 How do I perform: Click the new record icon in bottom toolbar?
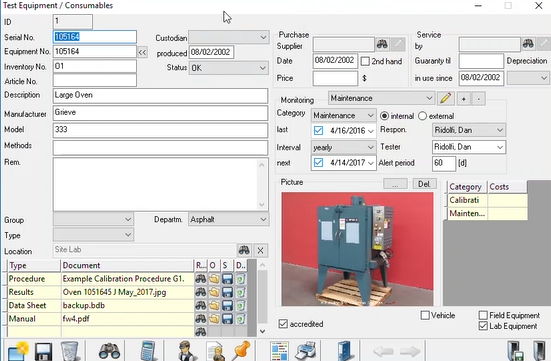click(x=18, y=351)
